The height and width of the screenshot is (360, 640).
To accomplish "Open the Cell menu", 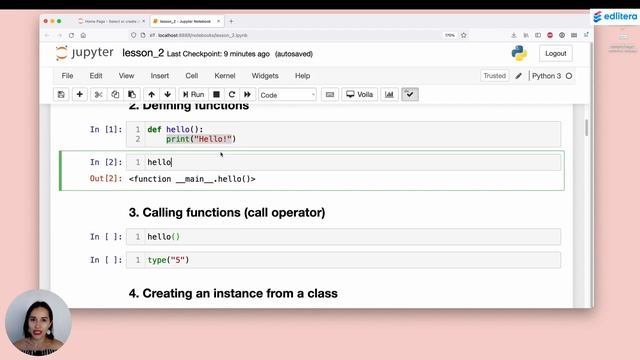I will coord(192,76).
